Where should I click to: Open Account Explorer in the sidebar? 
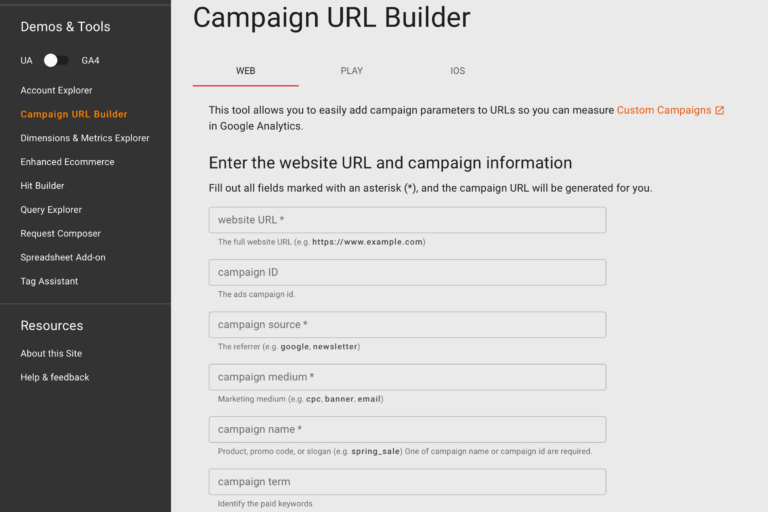[56, 90]
